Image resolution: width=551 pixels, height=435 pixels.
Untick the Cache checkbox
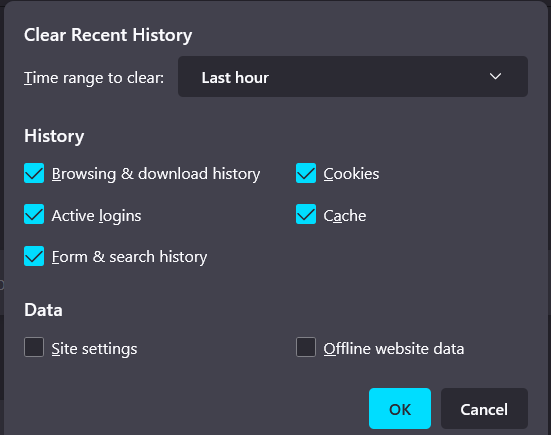tap(306, 214)
